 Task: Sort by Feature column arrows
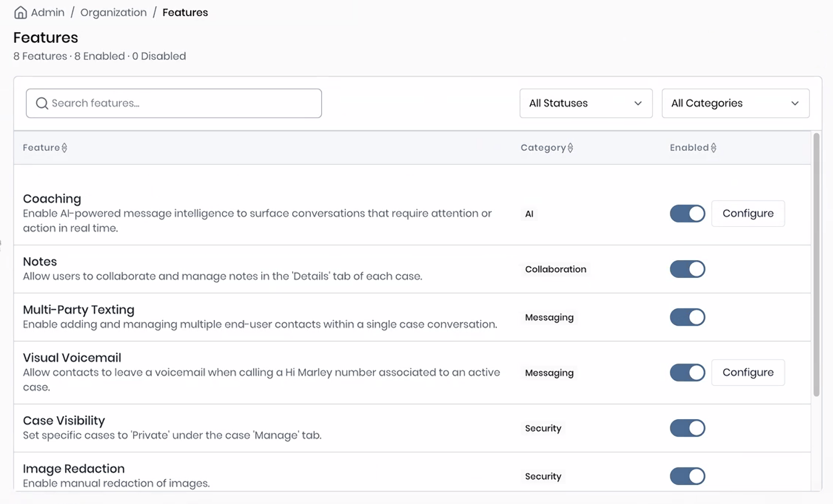click(64, 148)
